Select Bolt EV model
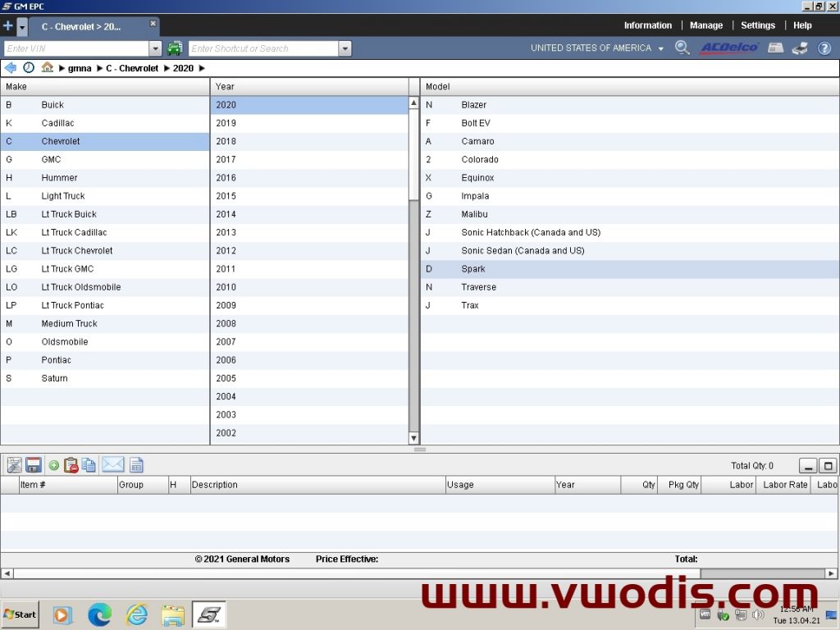This screenshot has height=630, width=840. [630, 123]
